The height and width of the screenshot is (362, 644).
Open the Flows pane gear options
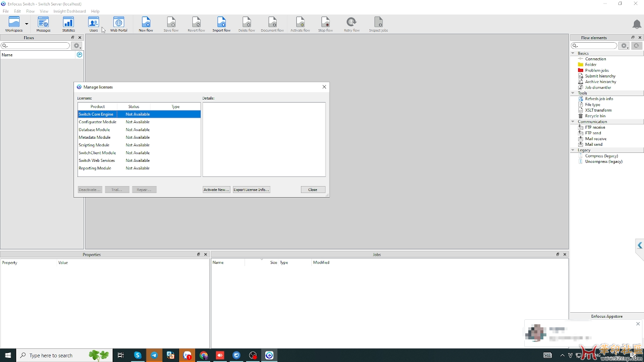point(77,46)
